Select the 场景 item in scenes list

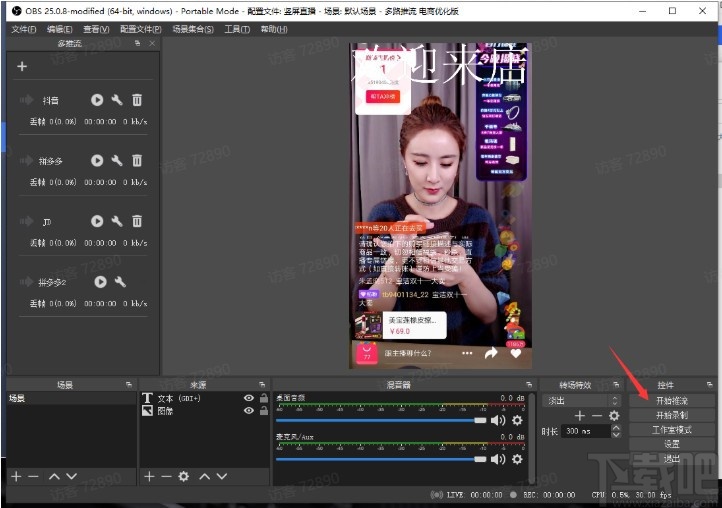71,398
